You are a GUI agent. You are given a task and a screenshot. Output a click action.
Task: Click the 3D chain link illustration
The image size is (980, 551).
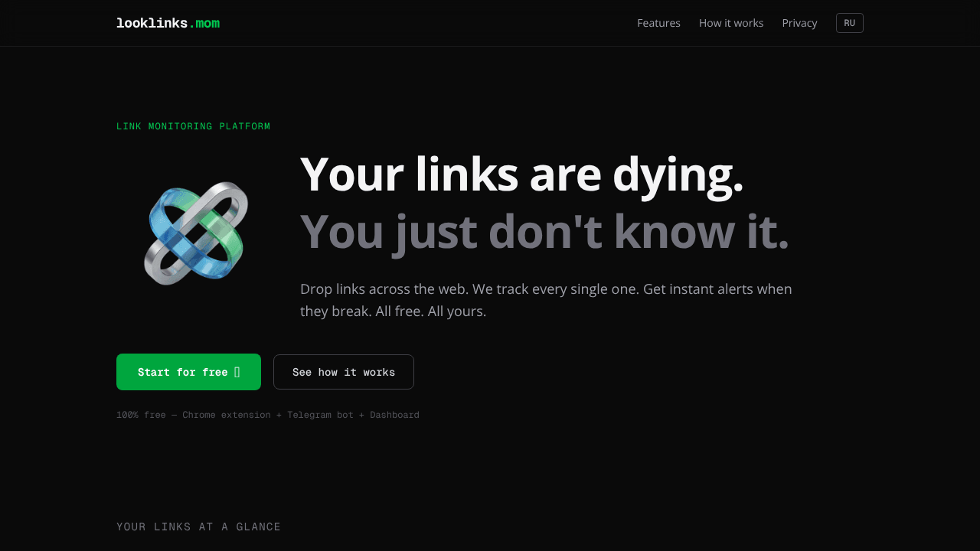[196, 233]
